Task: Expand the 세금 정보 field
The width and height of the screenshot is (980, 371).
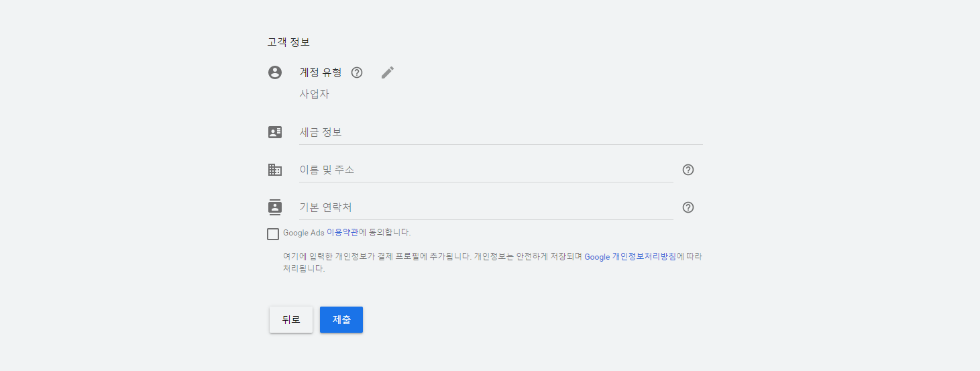Action: tap(500, 132)
